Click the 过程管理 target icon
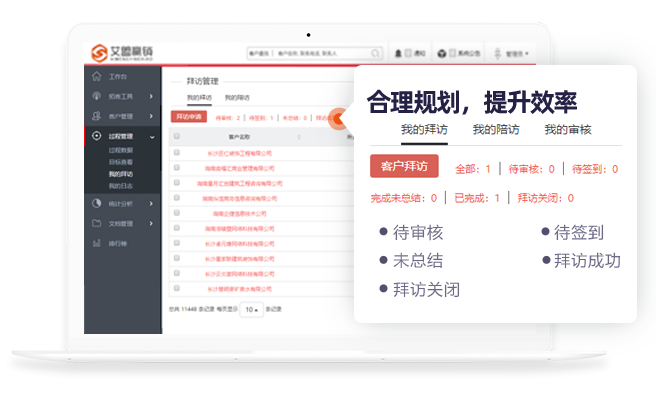Screen dimensions: 656x399 pyautogui.click(x=97, y=136)
